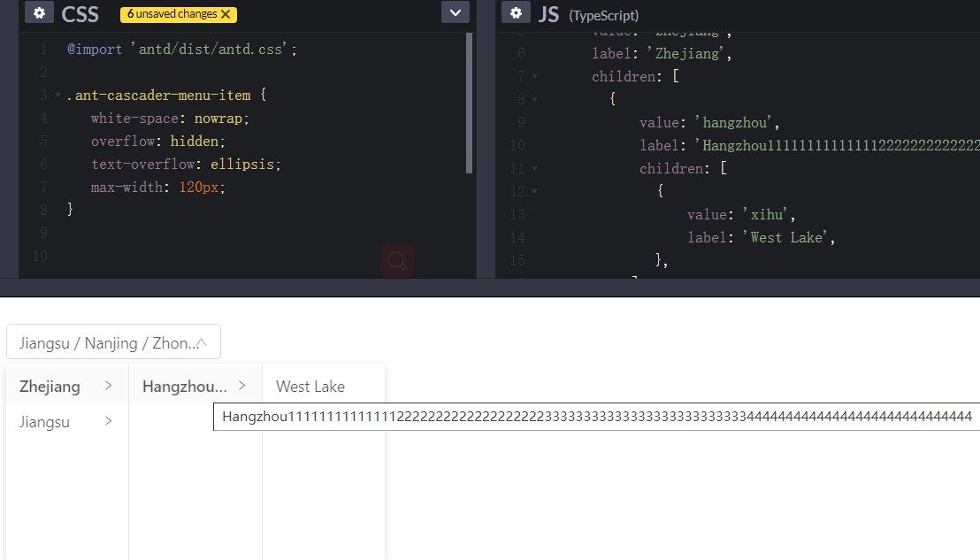Open the JS panel settings gear
Screen dimensions: 980x560
pyautogui.click(x=517, y=12)
